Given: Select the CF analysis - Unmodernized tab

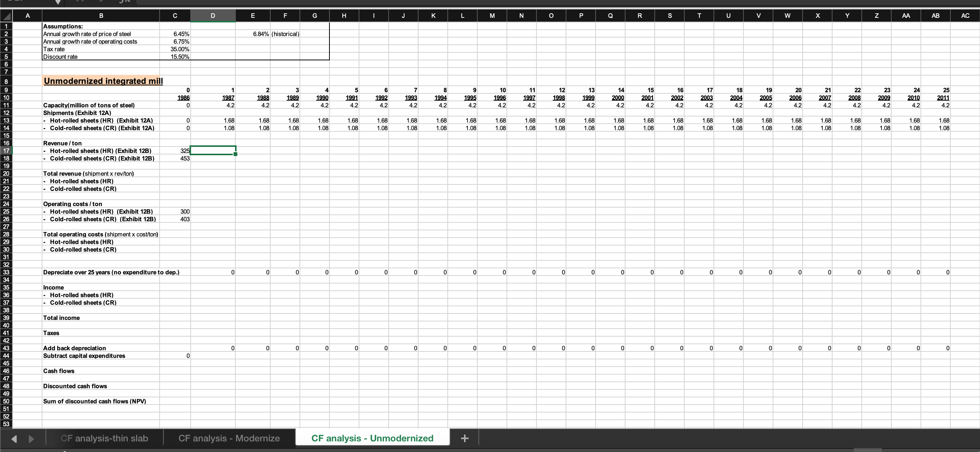Looking at the screenshot, I should click(x=372, y=438).
